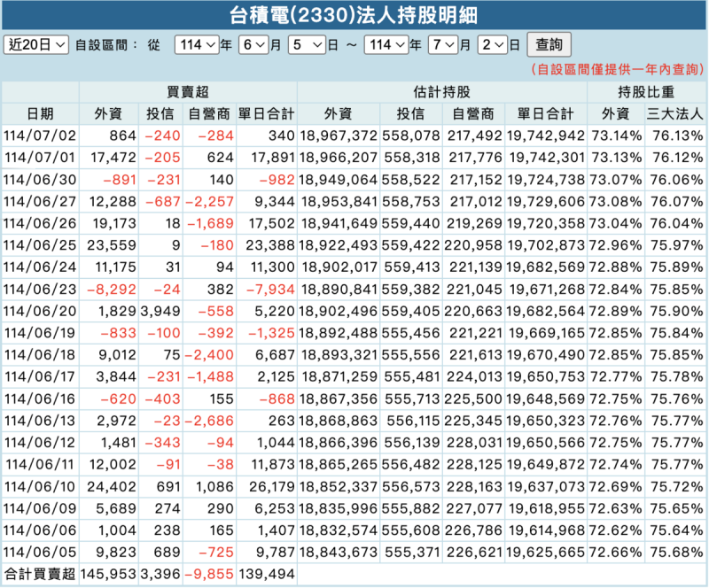Screen dimensions: 709x588
Task: Open the start year 114 dropdown
Action: click(x=197, y=45)
